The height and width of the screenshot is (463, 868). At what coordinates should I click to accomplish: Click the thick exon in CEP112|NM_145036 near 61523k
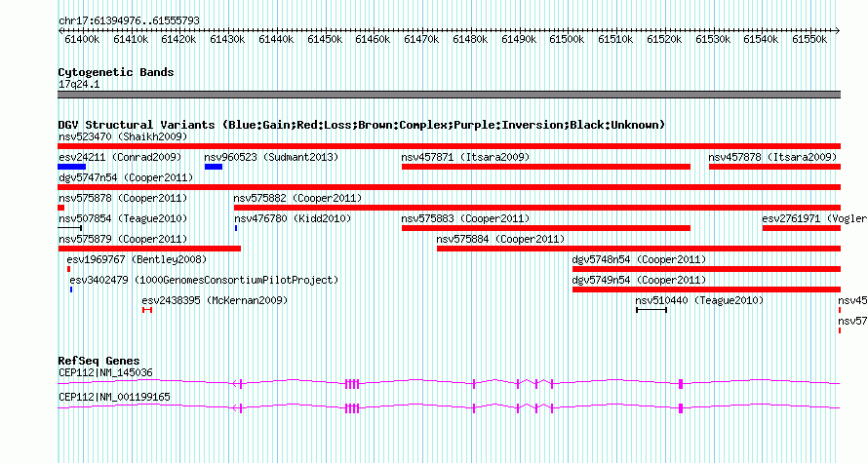681,384
